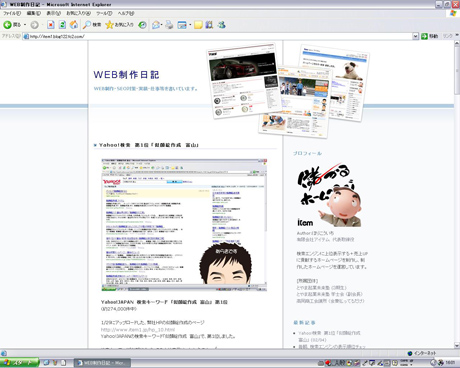Open the ファイル (File) menu
The image size is (460, 368).
coord(12,13)
